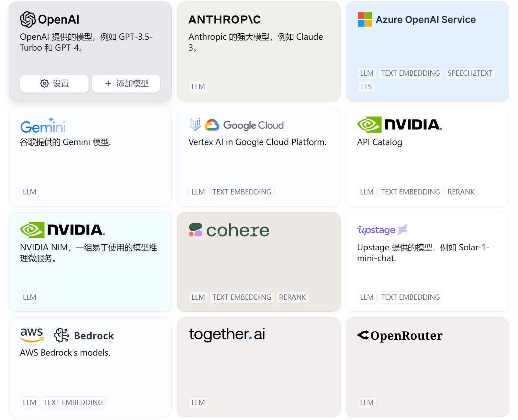The image size is (518, 420).
Task: Click the SPEECH2TEXT tag on Azure card
Action: [x=470, y=73]
